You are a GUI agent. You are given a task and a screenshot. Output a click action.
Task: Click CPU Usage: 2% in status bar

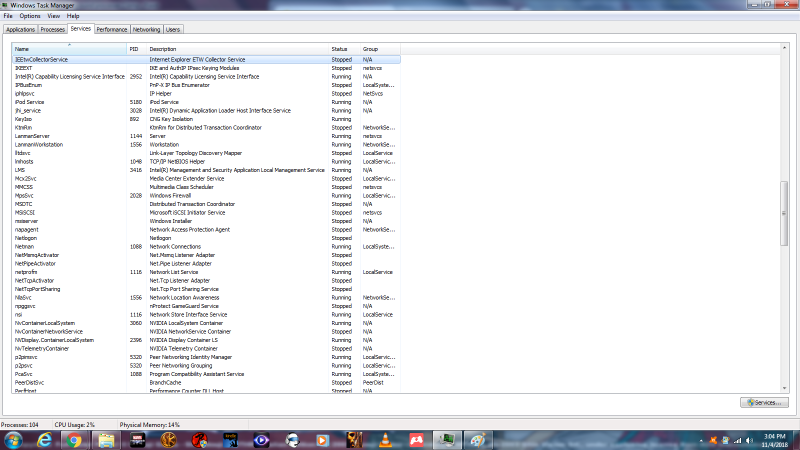(x=74, y=424)
